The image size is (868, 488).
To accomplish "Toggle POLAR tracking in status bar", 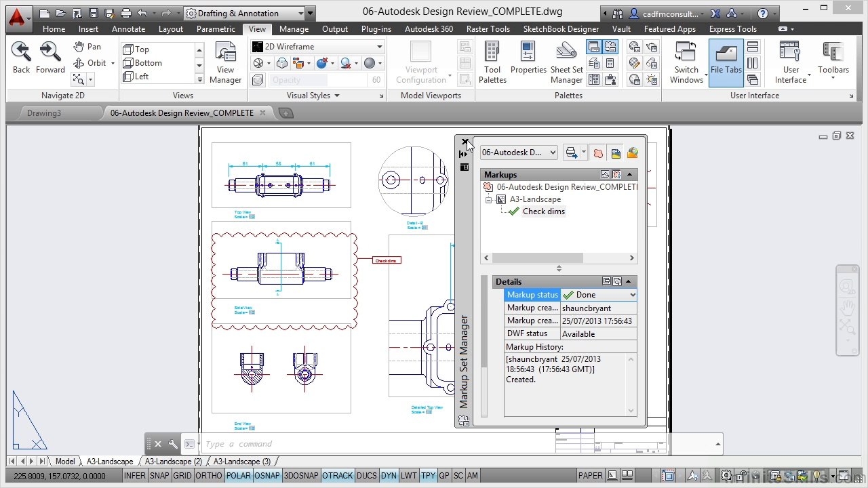I will 238,476.
